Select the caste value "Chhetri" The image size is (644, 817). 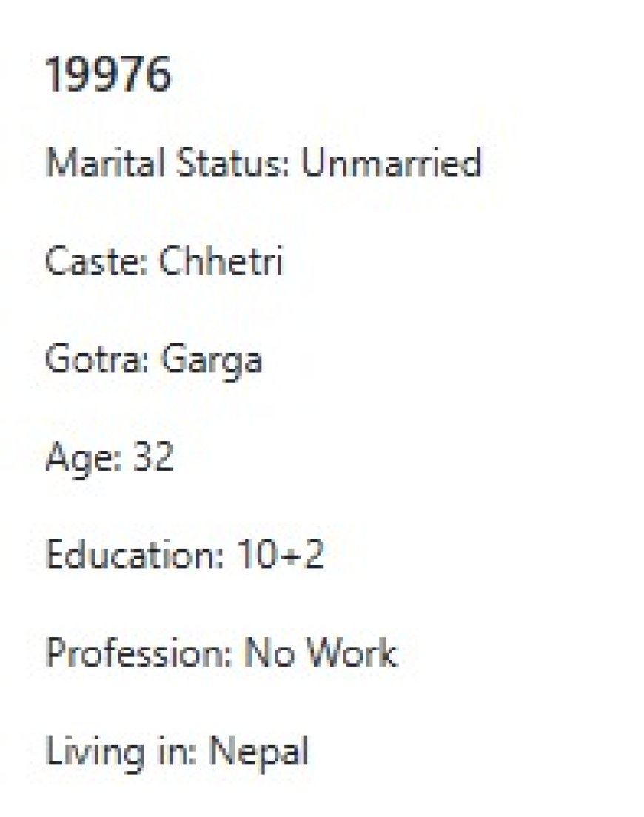[x=221, y=261]
